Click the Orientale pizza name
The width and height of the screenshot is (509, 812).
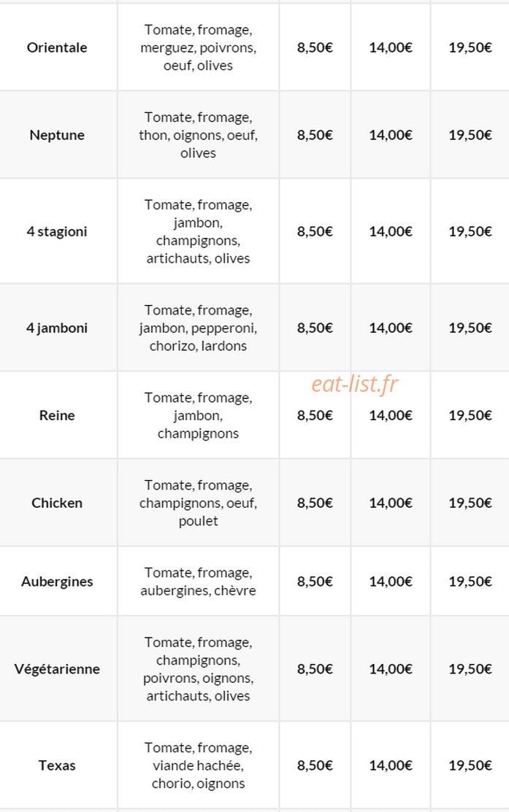(x=57, y=47)
